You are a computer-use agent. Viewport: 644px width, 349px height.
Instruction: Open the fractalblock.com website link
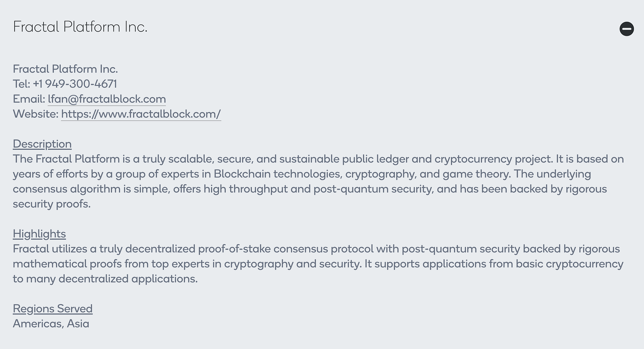point(141,114)
